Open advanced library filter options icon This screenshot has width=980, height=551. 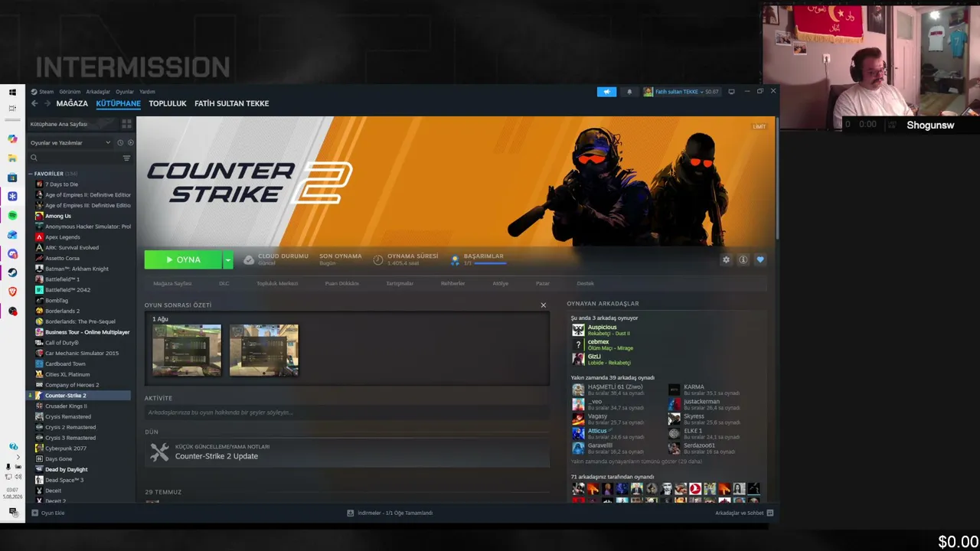pos(126,158)
